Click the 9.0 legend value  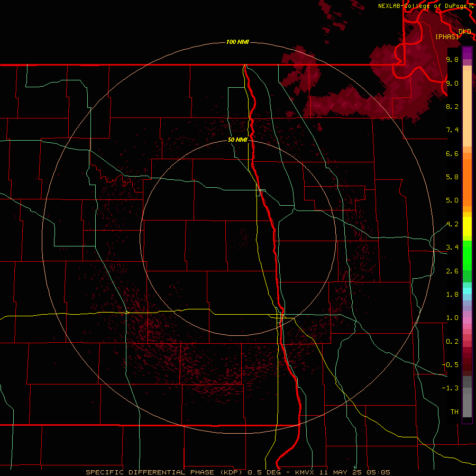(x=452, y=83)
